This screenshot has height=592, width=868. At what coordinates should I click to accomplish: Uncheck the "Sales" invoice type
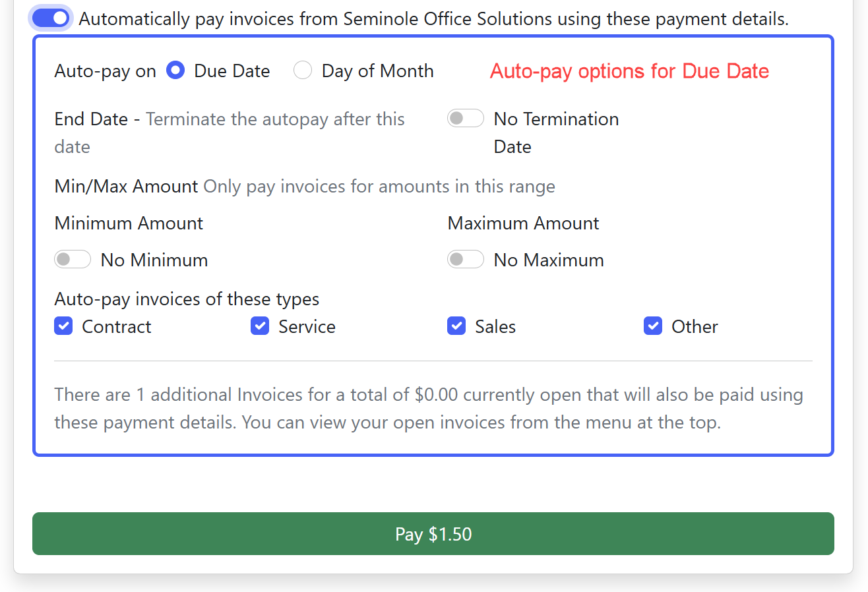tap(456, 326)
